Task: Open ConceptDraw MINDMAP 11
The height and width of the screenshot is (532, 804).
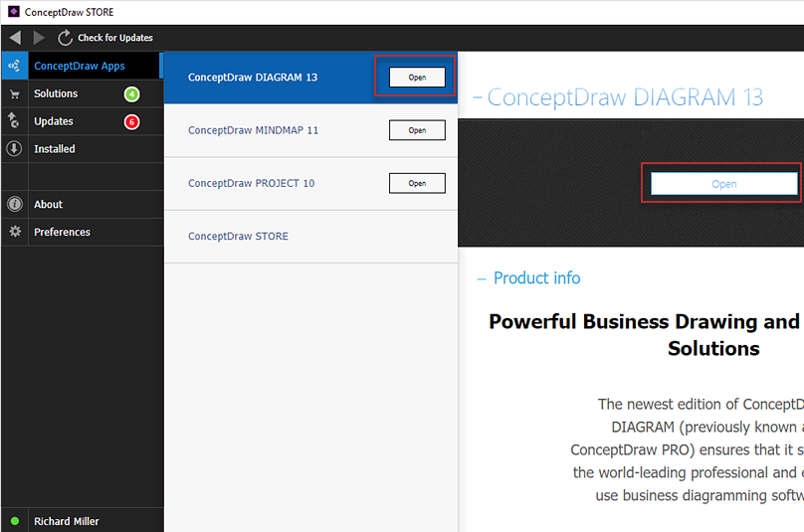Action: click(x=417, y=130)
